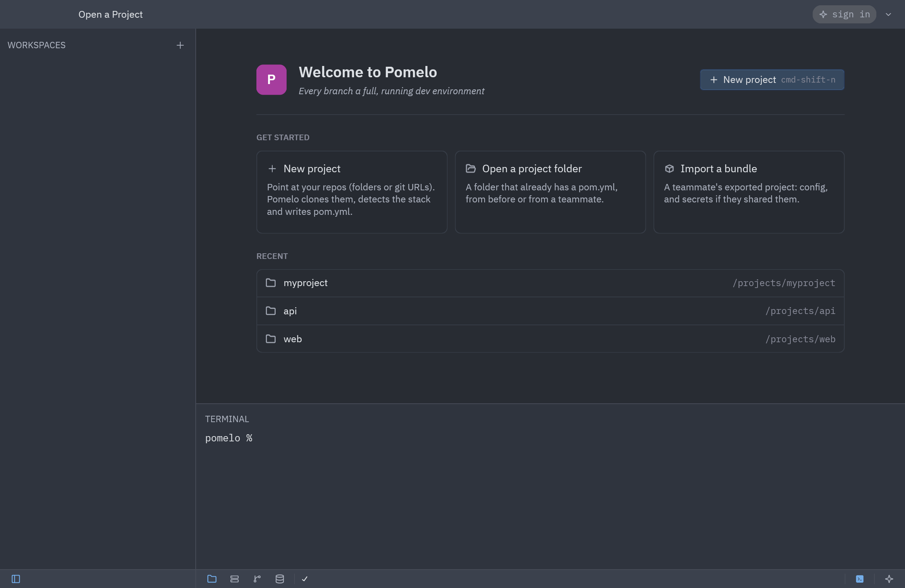Open the git branch icon in bottom toolbar
The width and height of the screenshot is (905, 588).
click(257, 579)
